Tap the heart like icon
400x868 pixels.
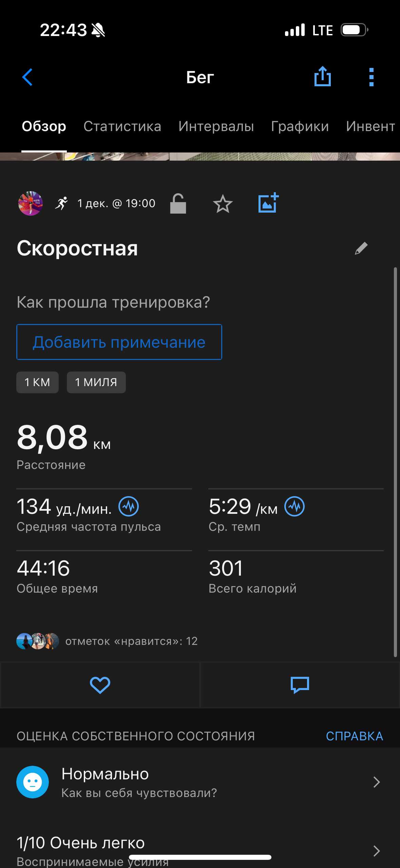coord(100,685)
